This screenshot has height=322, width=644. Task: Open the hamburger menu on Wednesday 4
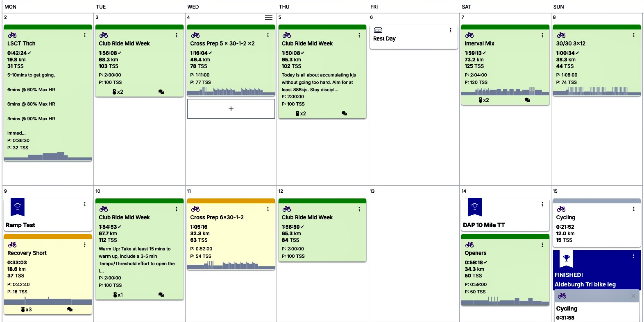[269, 17]
